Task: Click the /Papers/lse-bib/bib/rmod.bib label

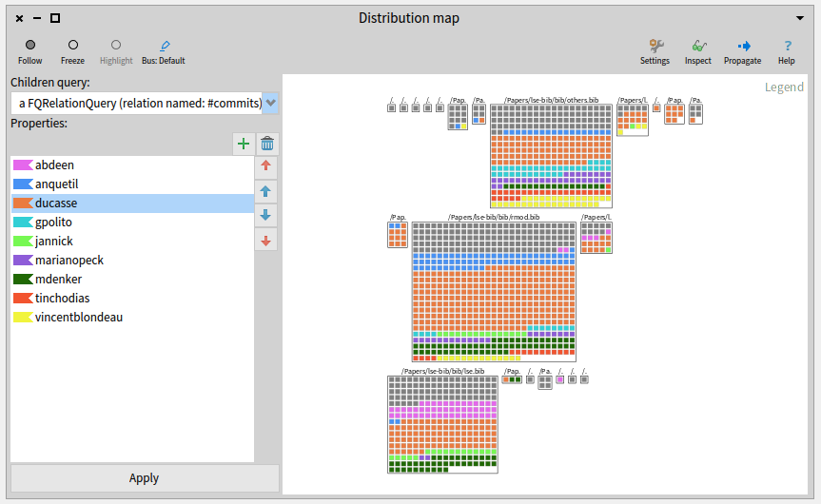Action: [494, 217]
